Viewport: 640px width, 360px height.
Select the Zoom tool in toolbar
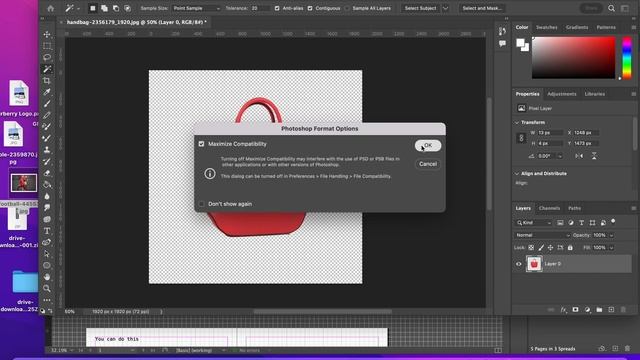pyautogui.click(x=47, y=289)
